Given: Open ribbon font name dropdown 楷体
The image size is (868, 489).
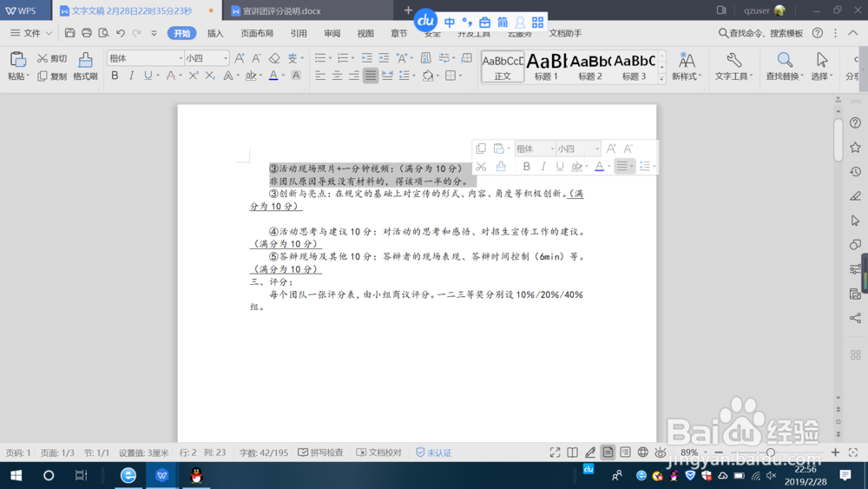Looking at the screenshot, I should (x=181, y=58).
